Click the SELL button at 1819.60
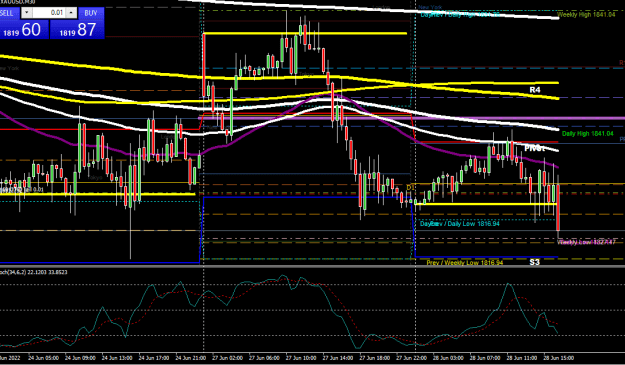Image resolution: width=625 pixels, height=365 pixels. tap(24, 29)
